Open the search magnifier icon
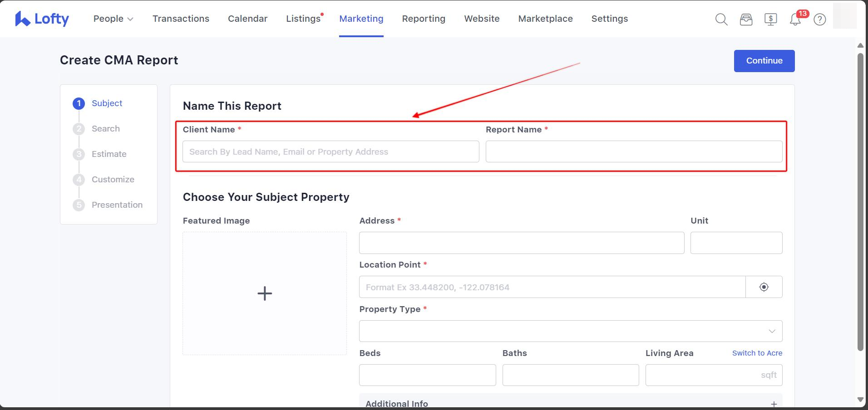 721,20
